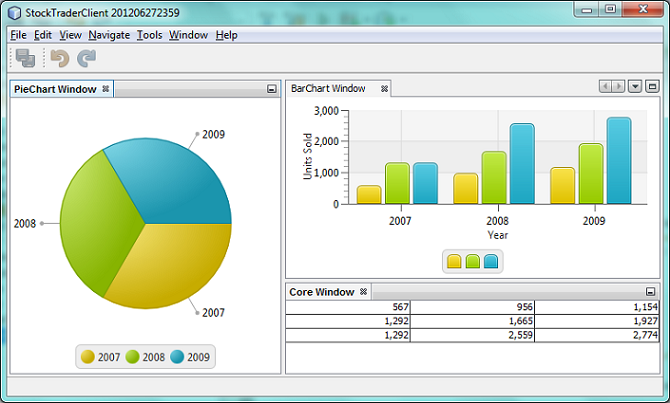670x403 pixels.
Task: Click the Save All toolbar icon
Action: 25,59
